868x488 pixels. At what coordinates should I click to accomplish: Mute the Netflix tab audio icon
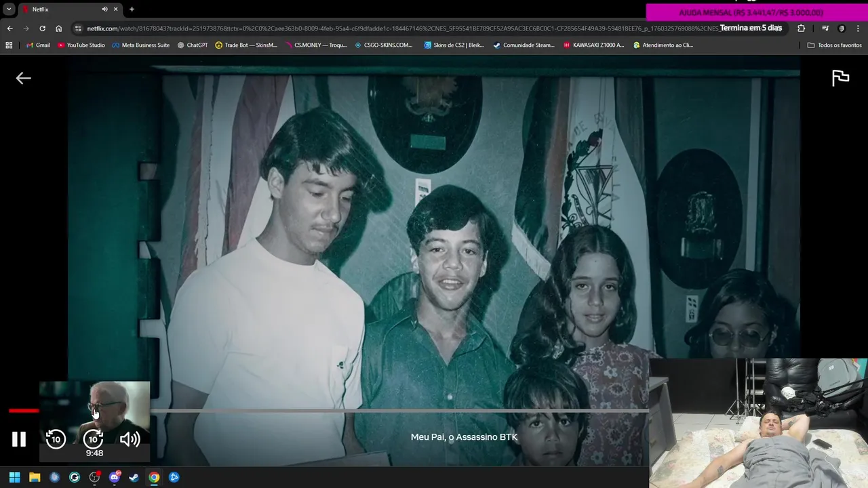click(x=104, y=9)
